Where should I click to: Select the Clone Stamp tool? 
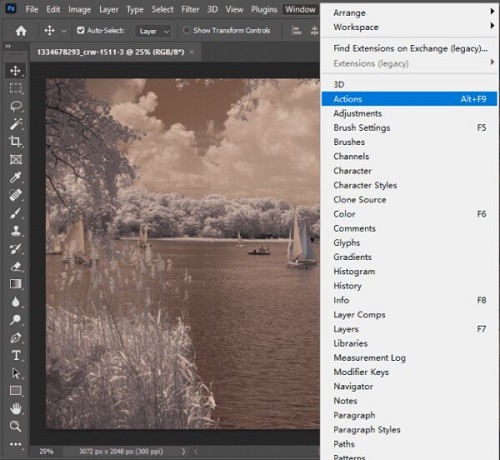tap(16, 231)
